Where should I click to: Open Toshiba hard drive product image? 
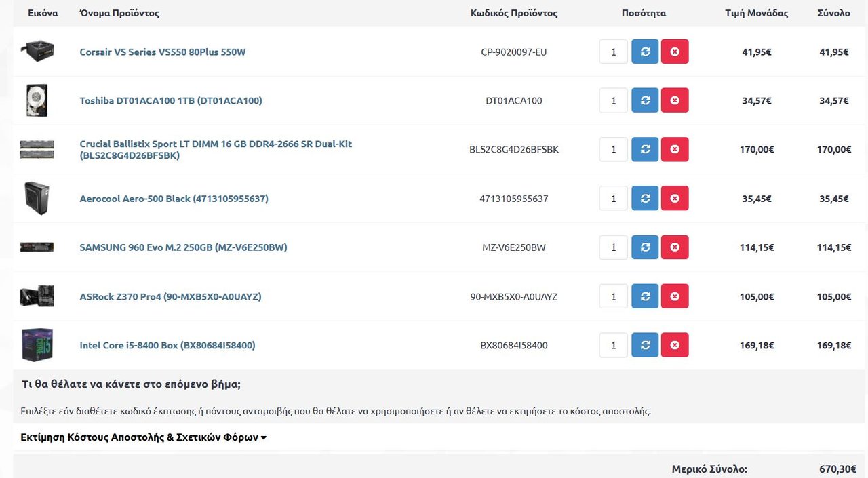pos(37,100)
